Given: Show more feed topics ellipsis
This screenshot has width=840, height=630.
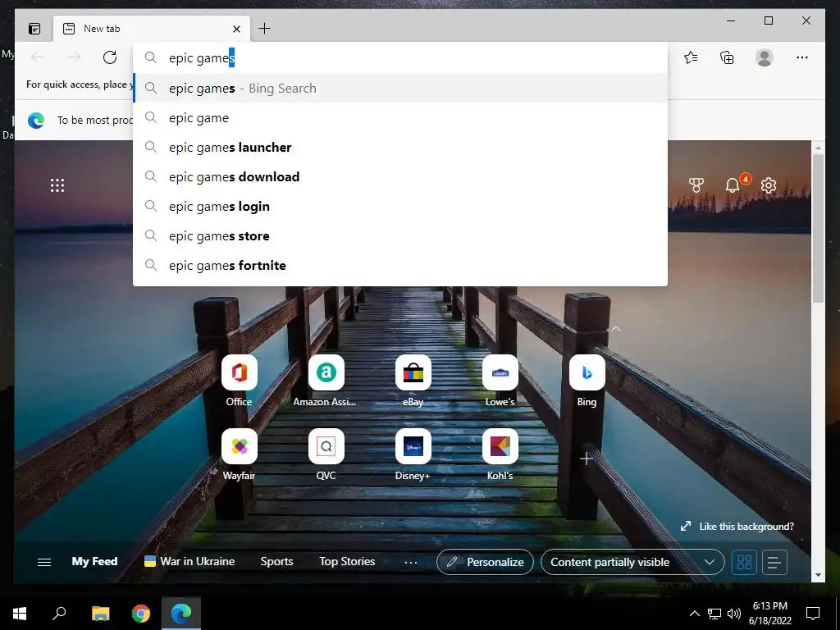Looking at the screenshot, I should coord(411,563).
